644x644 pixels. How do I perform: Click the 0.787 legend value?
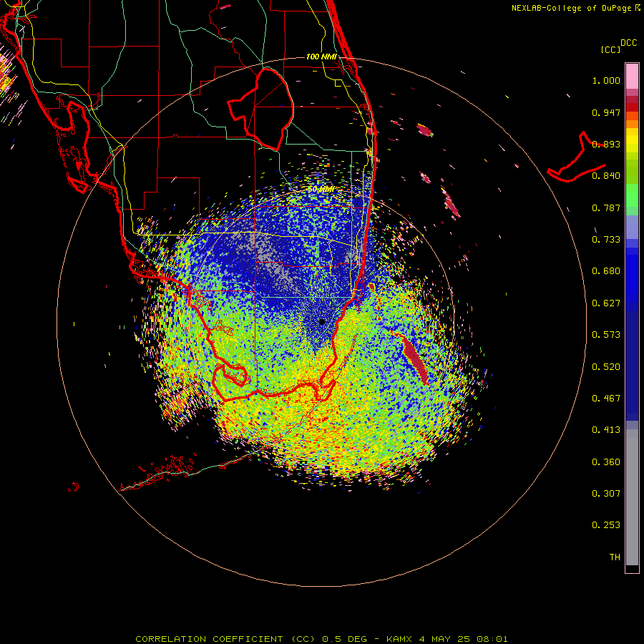tap(606, 208)
